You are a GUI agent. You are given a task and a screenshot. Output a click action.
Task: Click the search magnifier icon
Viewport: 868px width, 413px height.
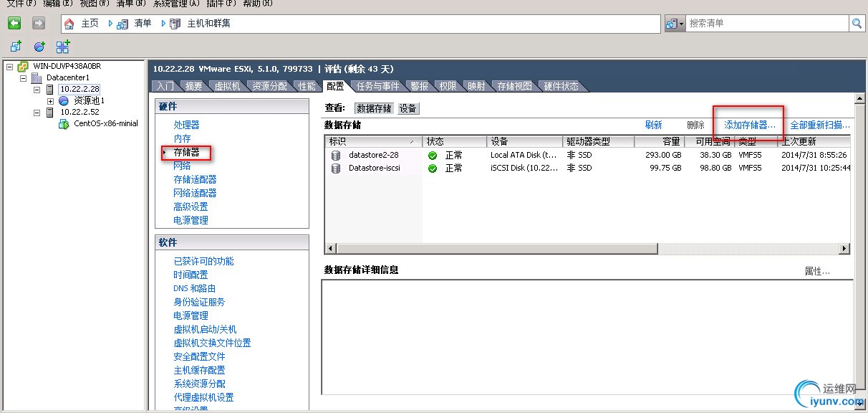(x=857, y=24)
